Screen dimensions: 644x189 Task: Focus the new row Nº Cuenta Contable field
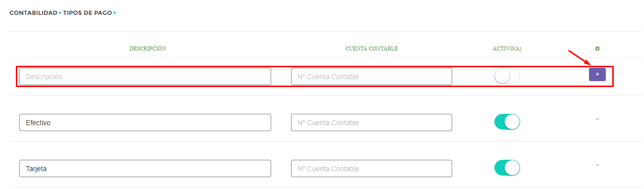[371, 77]
